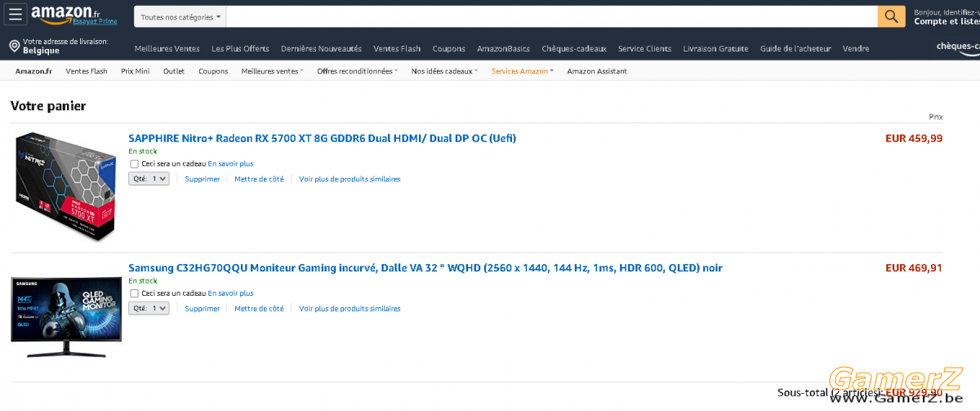Open Vendre link
The width and height of the screenshot is (980, 411).
pyautogui.click(x=856, y=49)
